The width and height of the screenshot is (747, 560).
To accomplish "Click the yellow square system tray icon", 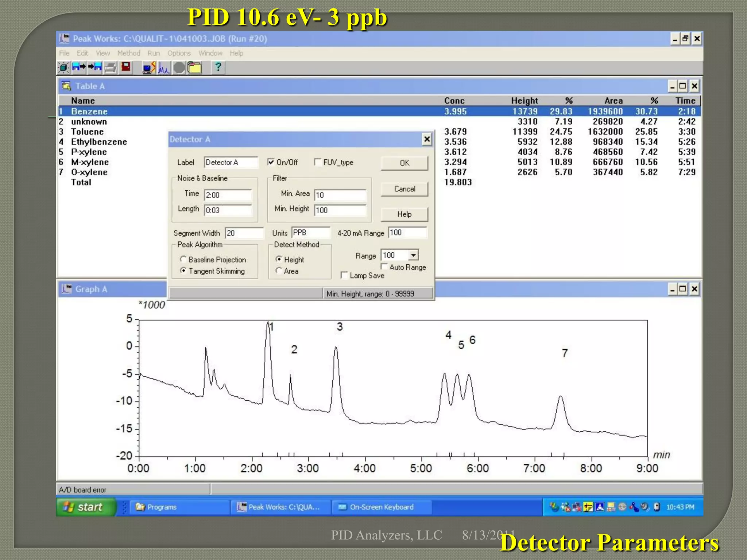I will 588,507.
